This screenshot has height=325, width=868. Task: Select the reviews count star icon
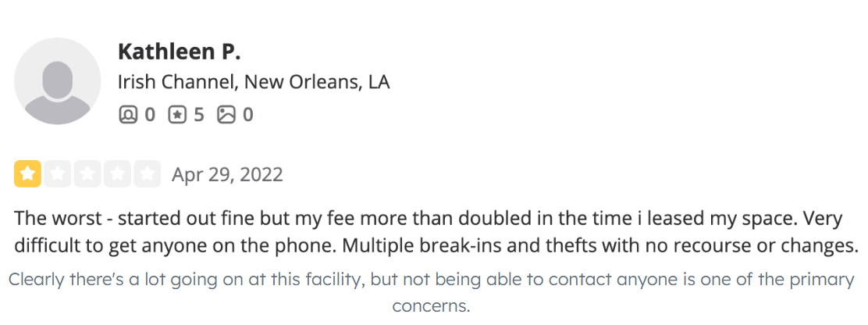[177, 115]
